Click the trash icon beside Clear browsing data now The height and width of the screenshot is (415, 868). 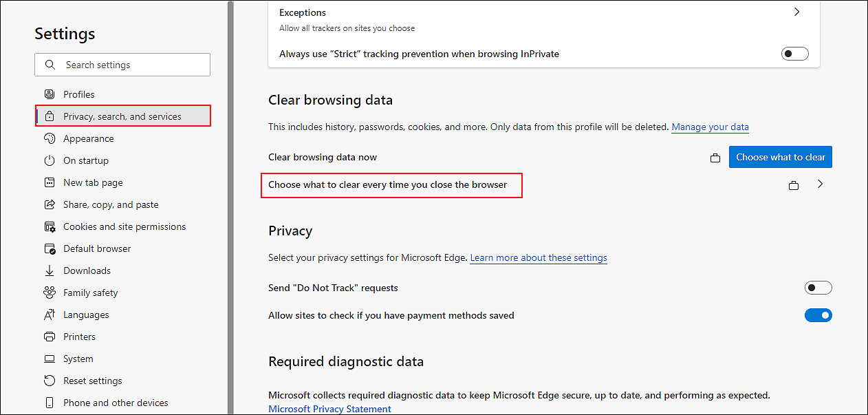715,157
